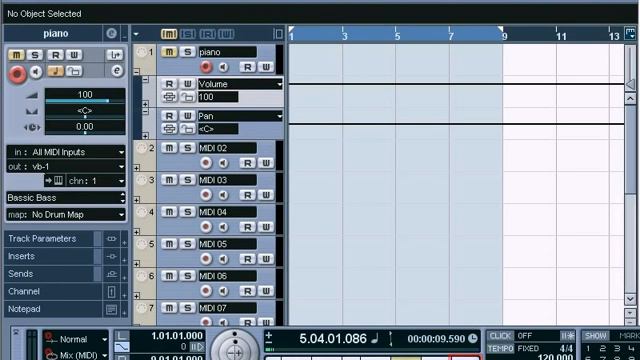This screenshot has height=360, width=640.
Task: Record-enable the piano track in the list
Action: click(206, 67)
